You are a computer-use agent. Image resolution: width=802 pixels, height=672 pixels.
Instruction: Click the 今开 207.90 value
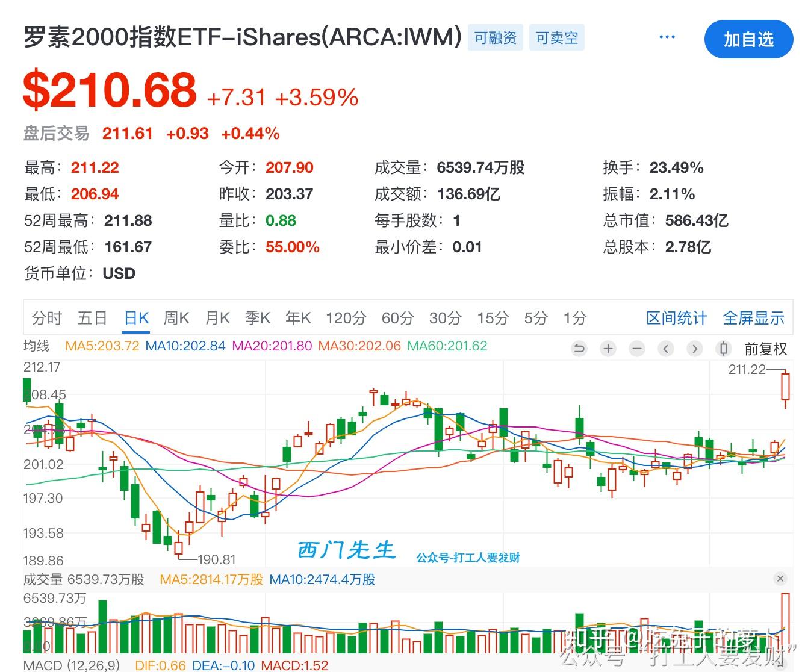point(290,167)
